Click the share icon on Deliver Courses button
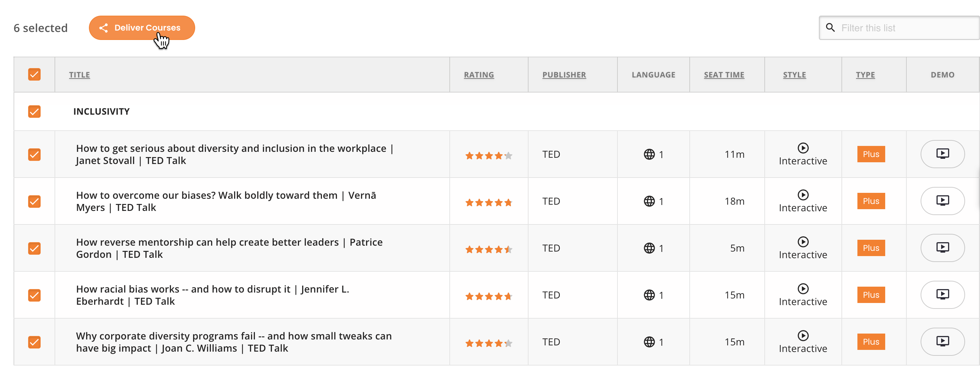980x369 pixels. coord(103,28)
